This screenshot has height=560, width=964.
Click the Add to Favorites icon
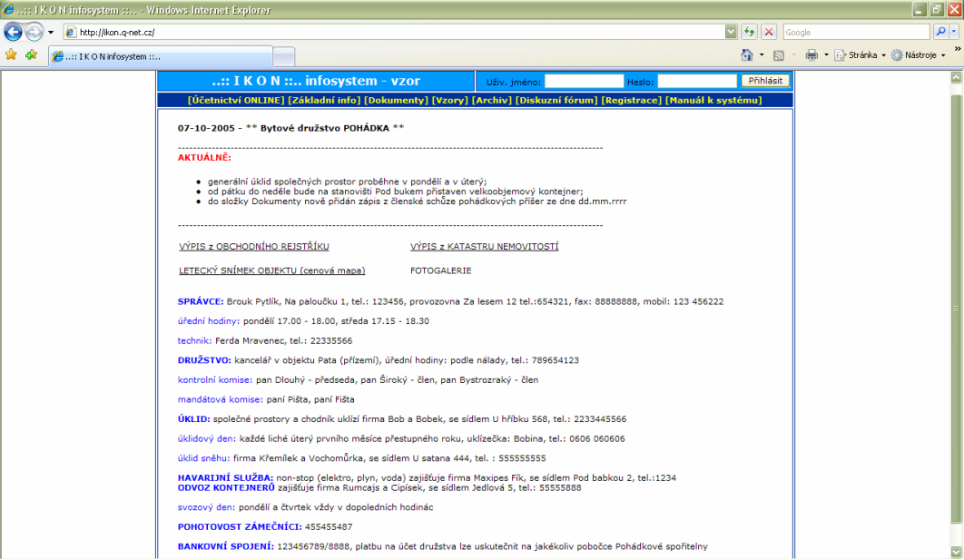point(31,54)
